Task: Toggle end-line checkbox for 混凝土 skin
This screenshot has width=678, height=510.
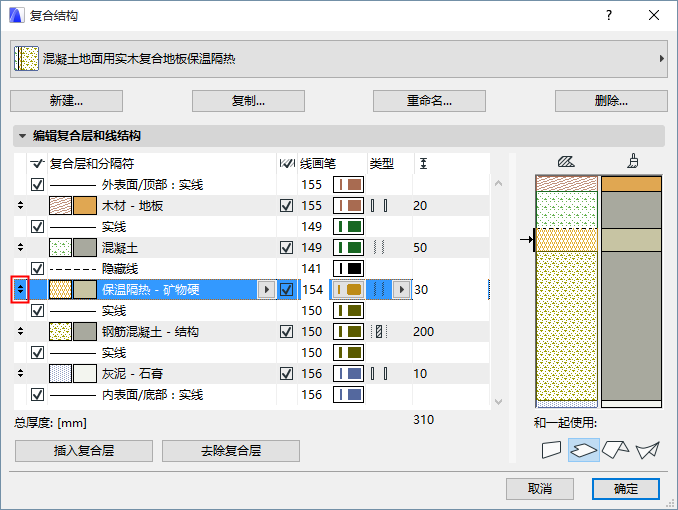Action: tap(287, 247)
